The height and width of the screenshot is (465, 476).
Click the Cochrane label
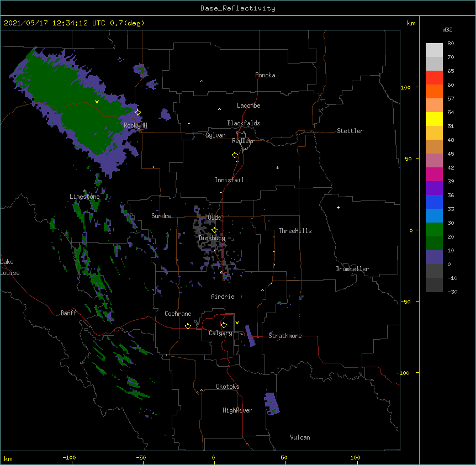tap(178, 314)
